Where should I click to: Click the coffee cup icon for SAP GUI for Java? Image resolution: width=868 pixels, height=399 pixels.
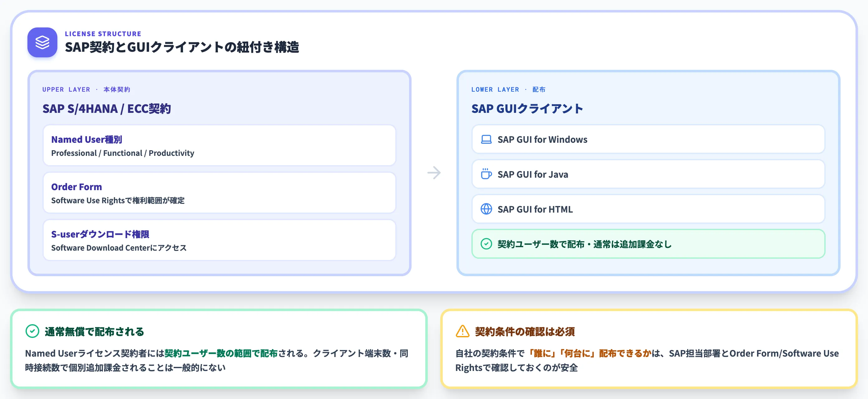486,174
